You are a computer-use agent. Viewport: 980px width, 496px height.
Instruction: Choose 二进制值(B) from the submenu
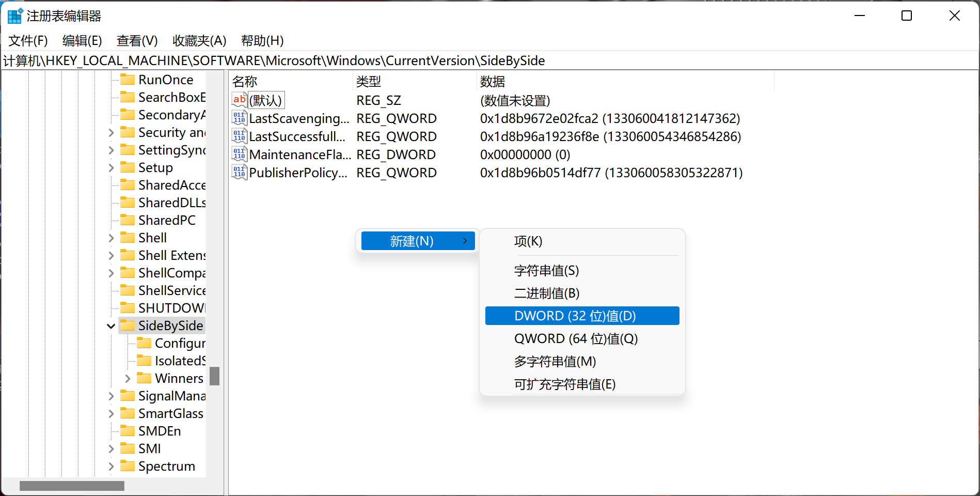pyautogui.click(x=582, y=293)
